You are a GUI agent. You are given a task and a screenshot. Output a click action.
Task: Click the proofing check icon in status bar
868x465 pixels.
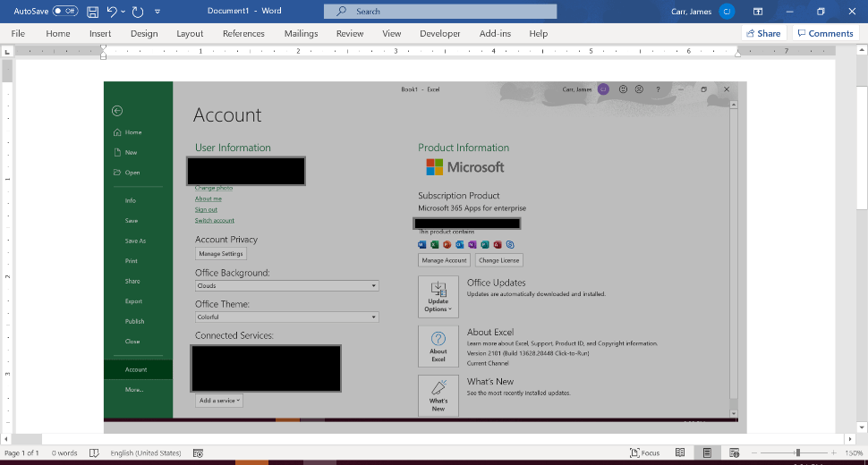(x=94, y=452)
